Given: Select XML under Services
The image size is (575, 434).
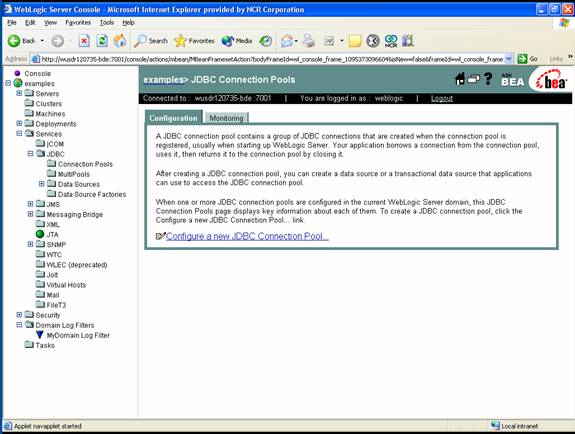Looking at the screenshot, I should tap(53, 225).
